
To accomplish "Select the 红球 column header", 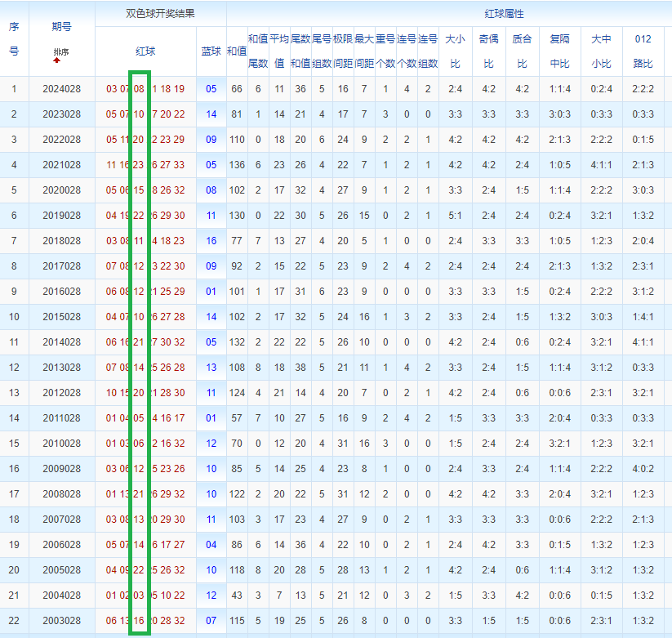I will pyautogui.click(x=145, y=51).
